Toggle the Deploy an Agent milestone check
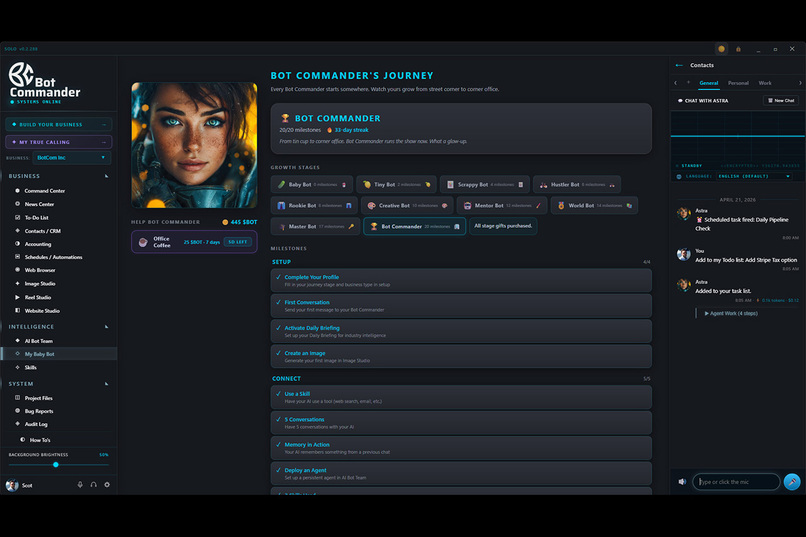The width and height of the screenshot is (806, 537). (278, 470)
